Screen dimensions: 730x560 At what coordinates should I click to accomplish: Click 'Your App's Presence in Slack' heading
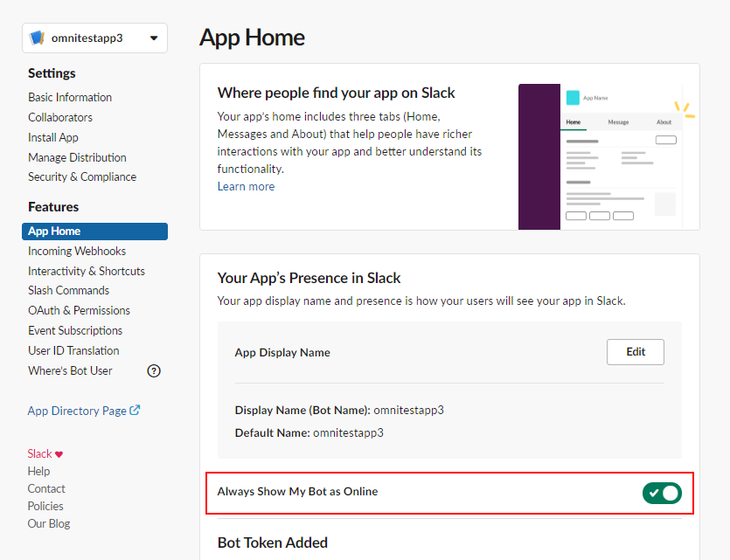pos(309,278)
